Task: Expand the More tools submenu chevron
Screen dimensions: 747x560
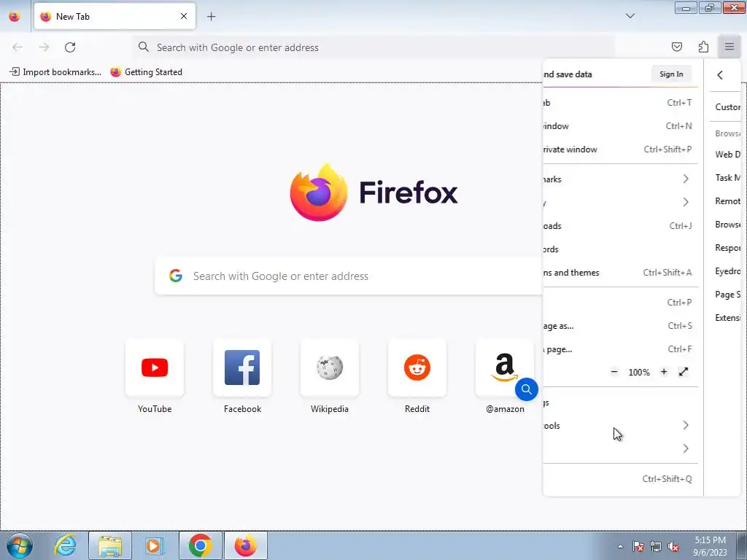Action: [x=686, y=425]
